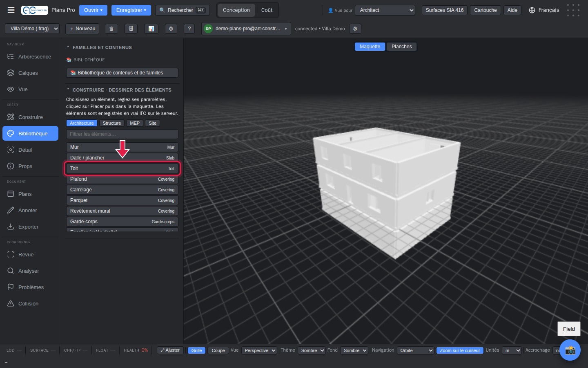Open the Architect role dropdown

coord(385,10)
